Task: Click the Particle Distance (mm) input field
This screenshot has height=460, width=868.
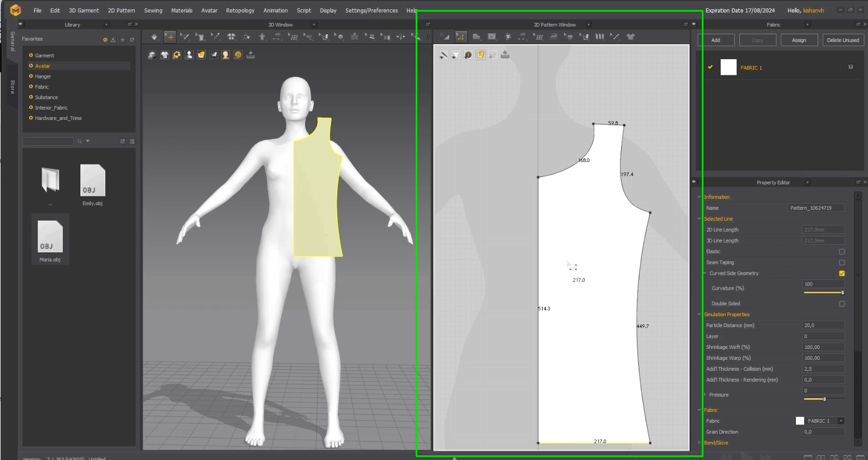Action: pyautogui.click(x=823, y=326)
